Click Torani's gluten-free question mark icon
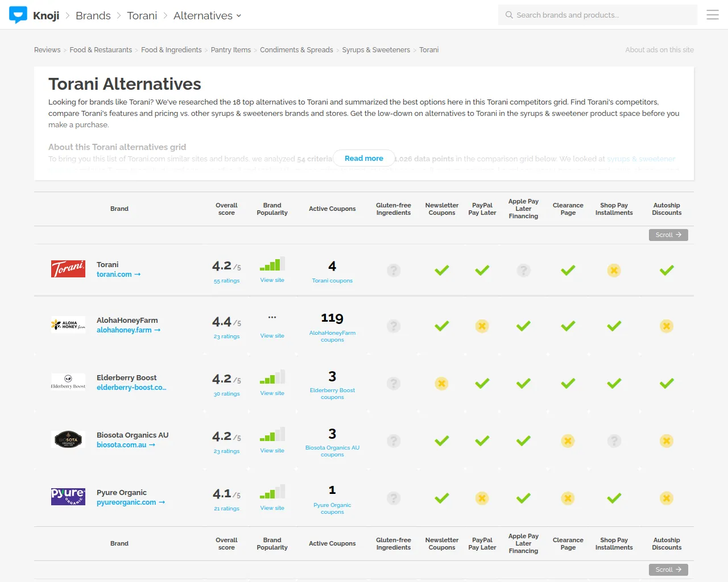 (394, 271)
